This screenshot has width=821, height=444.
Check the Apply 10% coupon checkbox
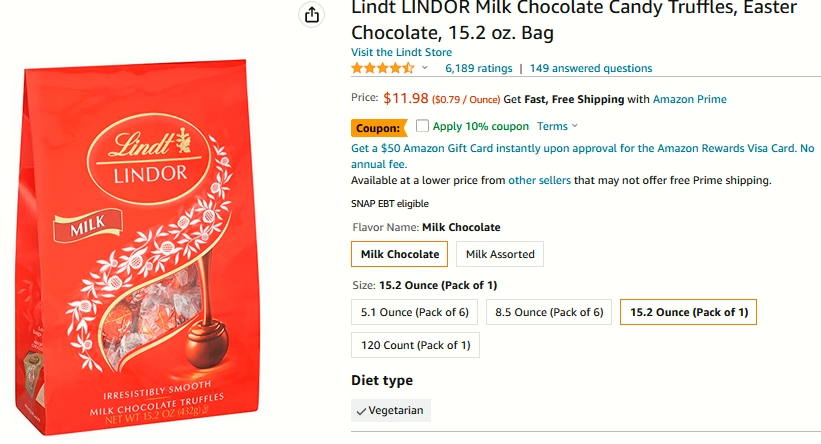(422, 126)
